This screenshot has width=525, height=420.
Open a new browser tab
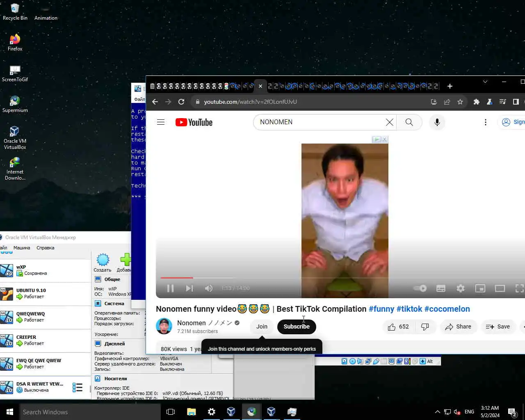[450, 86]
